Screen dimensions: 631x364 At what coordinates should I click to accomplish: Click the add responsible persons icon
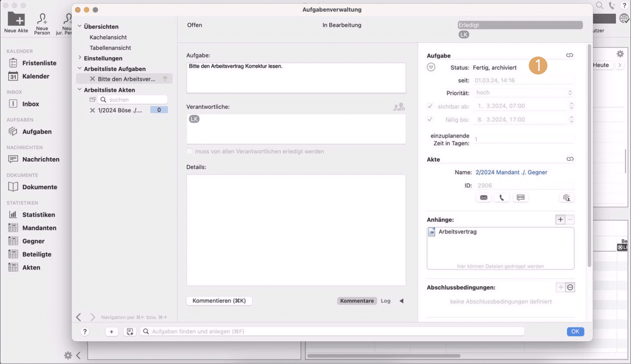[399, 107]
